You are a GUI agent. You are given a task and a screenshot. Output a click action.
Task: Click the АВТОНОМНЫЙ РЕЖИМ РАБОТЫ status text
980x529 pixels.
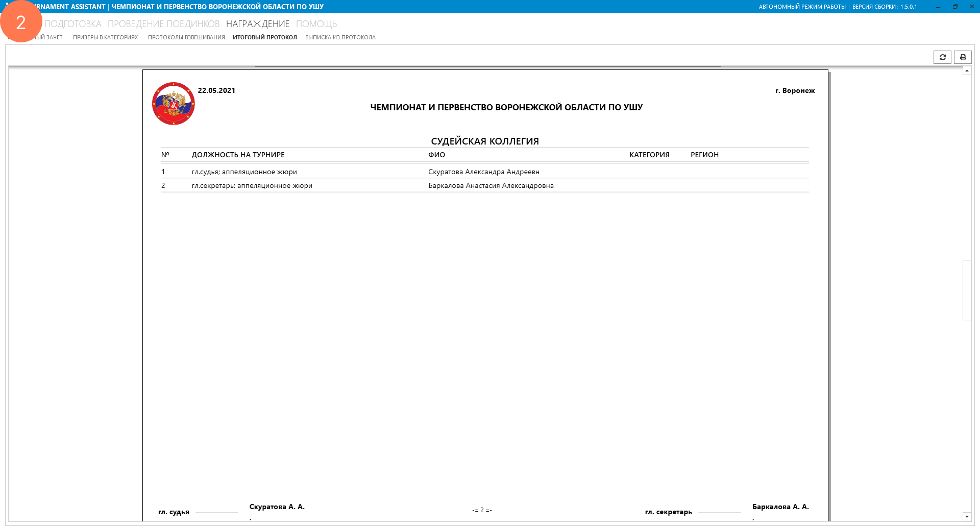point(802,7)
